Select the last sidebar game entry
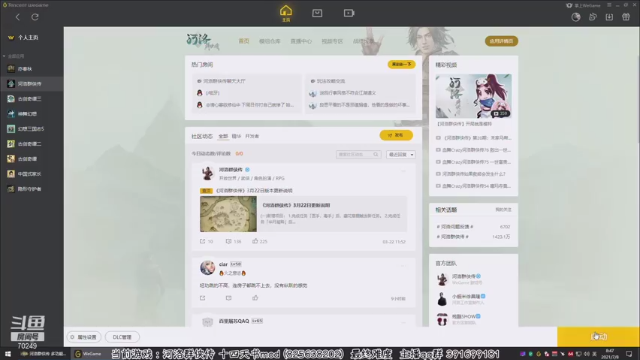Screen dimensions: 640x360 click(x=32, y=189)
